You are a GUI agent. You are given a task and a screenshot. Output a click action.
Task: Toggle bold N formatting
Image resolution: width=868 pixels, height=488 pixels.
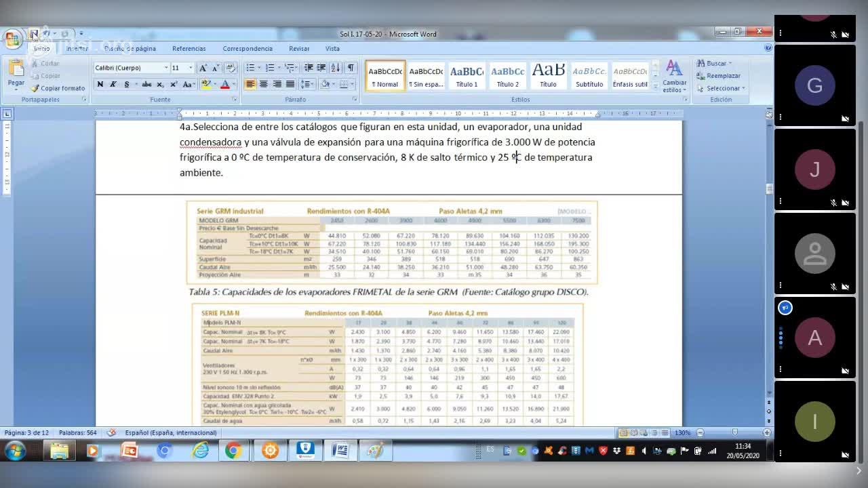point(100,85)
